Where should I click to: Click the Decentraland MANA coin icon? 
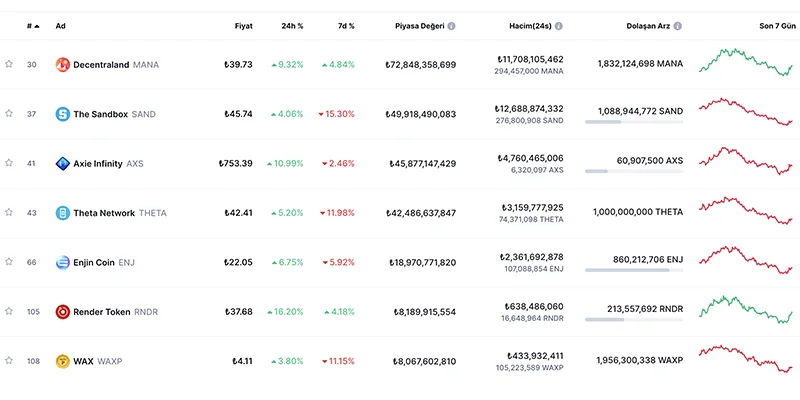click(x=63, y=64)
